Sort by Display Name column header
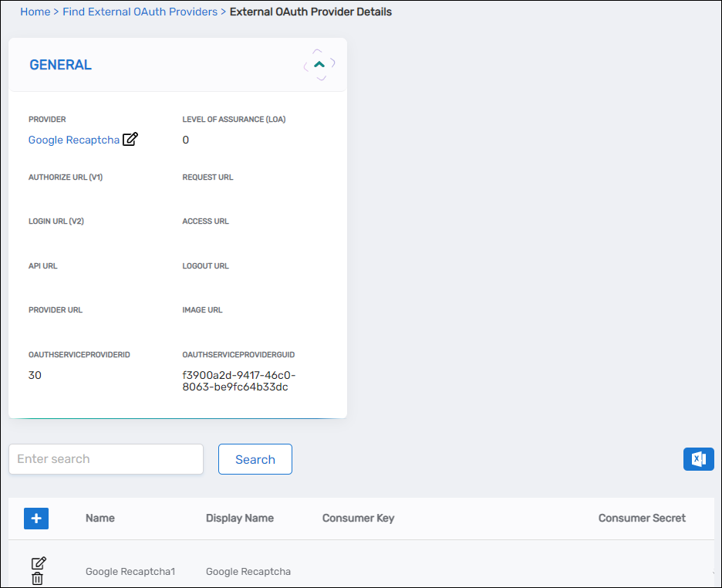The height and width of the screenshot is (588, 722). [x=239, y=519]
